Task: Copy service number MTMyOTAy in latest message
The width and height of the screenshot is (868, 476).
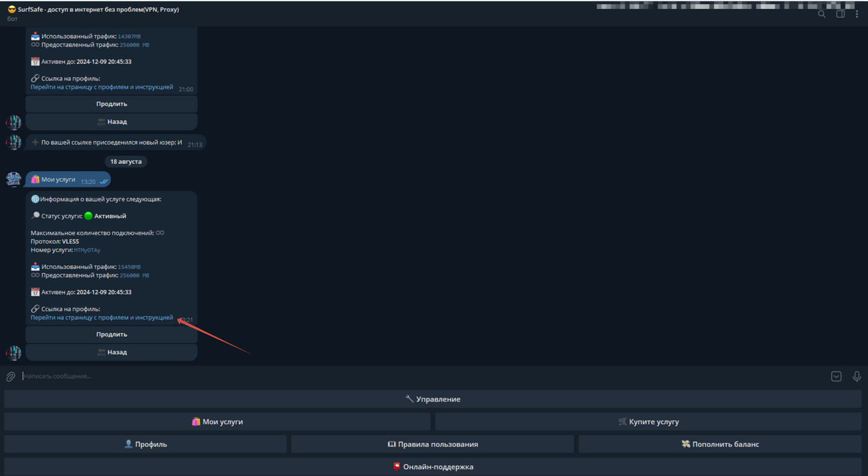Action: point(87,250)
